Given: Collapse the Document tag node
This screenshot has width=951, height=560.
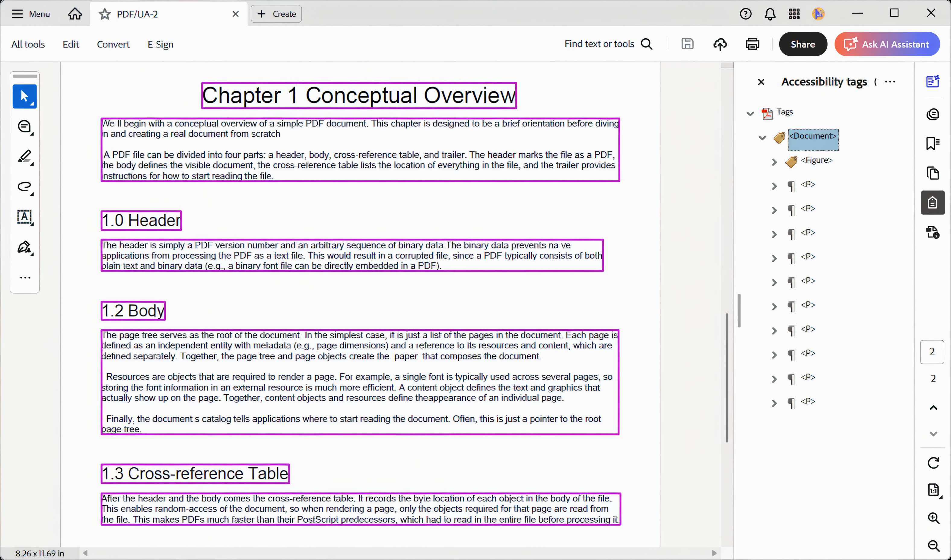Looking at the screenshot, I should 762,138.
